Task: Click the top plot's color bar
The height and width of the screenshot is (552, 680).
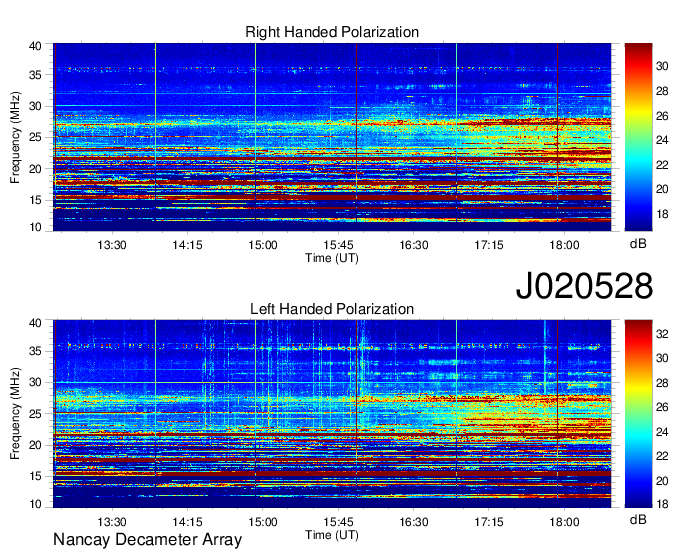Action: point(638,137)
